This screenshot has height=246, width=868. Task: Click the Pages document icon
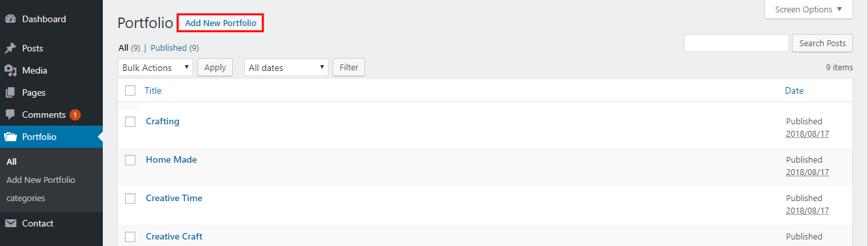click(10, 92)
